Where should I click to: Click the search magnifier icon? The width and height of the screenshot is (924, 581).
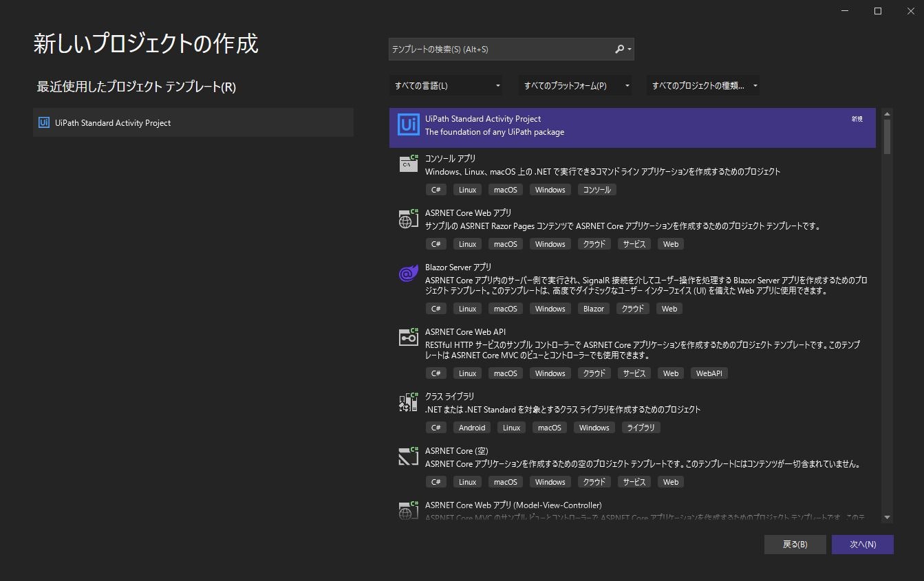click(x=619, y=50)
